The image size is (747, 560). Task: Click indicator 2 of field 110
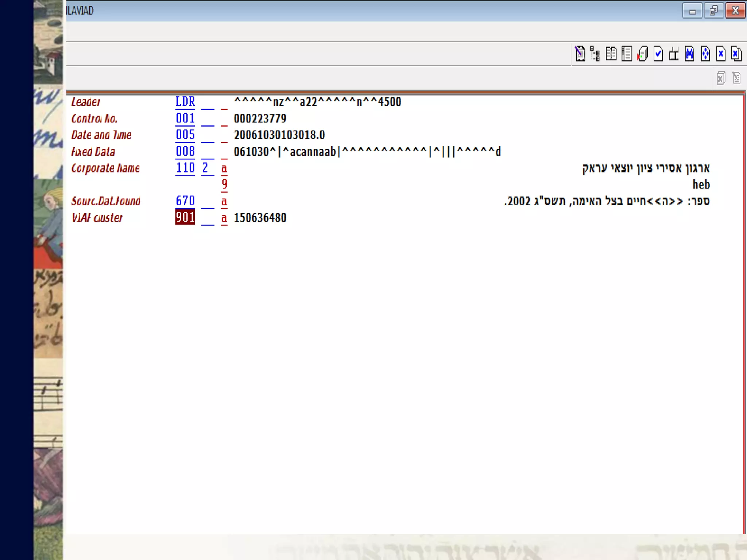[x=205, y=168]
